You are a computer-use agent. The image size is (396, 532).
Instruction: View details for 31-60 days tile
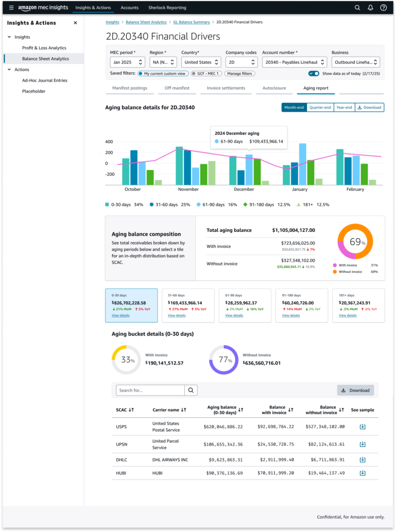click(x=177, y=315)
